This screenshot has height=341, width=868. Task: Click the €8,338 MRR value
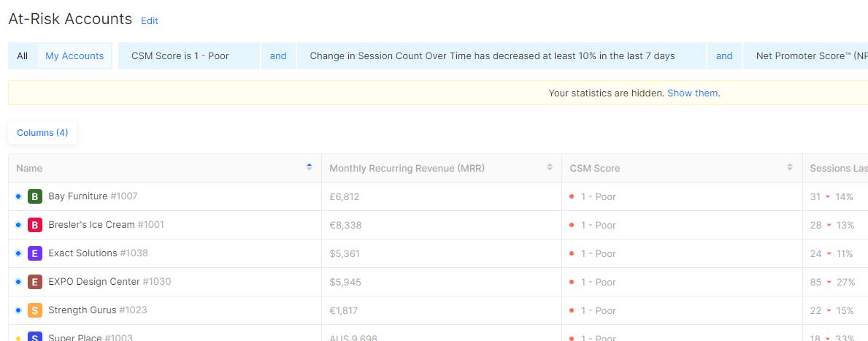point(345,226)
